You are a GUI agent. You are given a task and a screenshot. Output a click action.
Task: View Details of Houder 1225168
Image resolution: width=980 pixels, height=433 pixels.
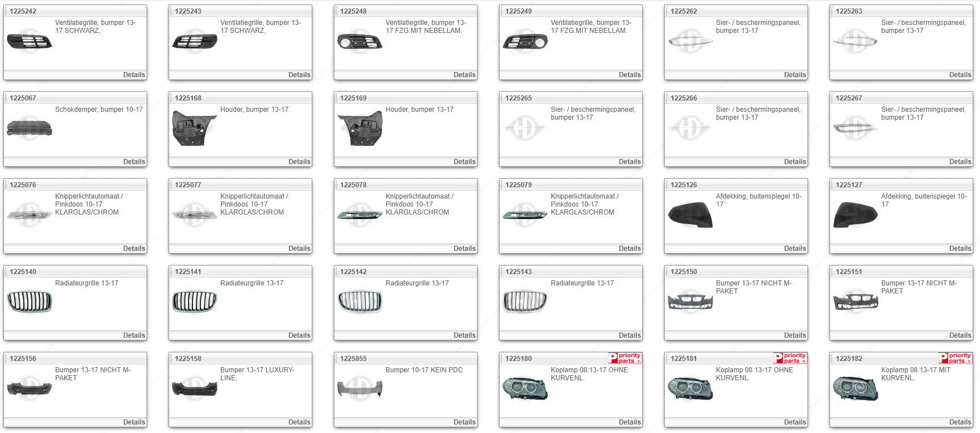click(299, 162)
